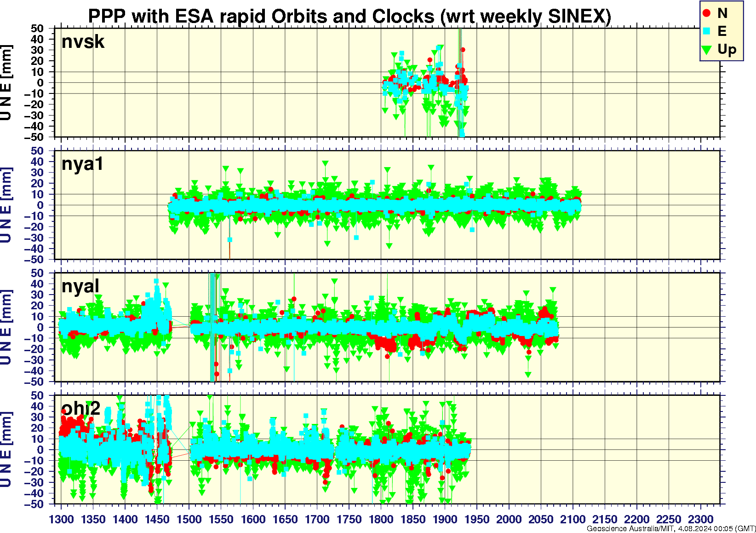The width and height of the screenshot is (756, 533).
Task: Click the 50 tick on nyal y-axis
Action: coord(37,273)
